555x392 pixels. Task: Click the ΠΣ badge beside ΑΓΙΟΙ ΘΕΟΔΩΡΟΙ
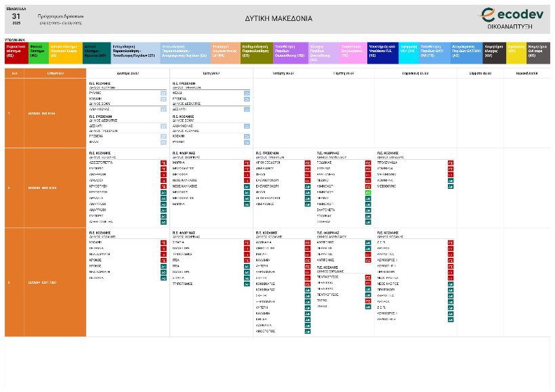pos(308,163)
